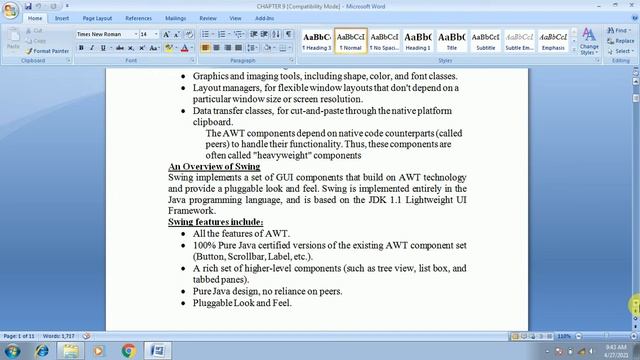Click the zoom slider in status bar
640x360 pixels.
606,336
